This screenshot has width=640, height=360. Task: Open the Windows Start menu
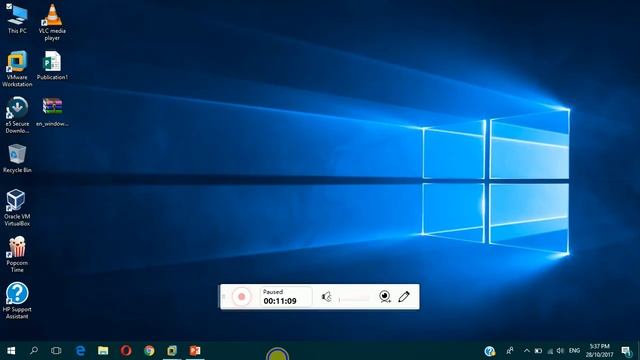pos(11,351)
